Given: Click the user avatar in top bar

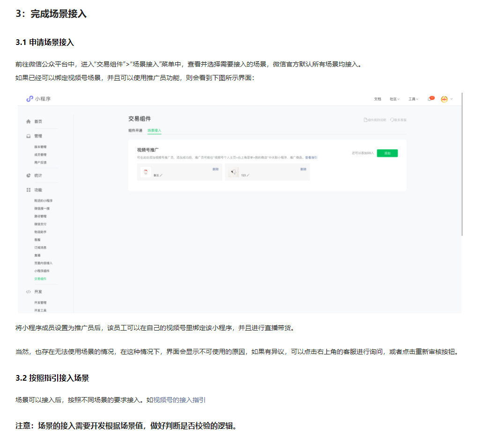Looking at the screenshot, I should (x=444, y=99).
